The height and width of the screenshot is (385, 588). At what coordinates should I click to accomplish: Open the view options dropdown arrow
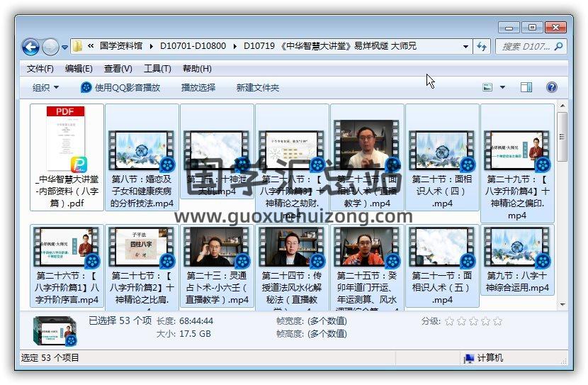click(502, 87)
